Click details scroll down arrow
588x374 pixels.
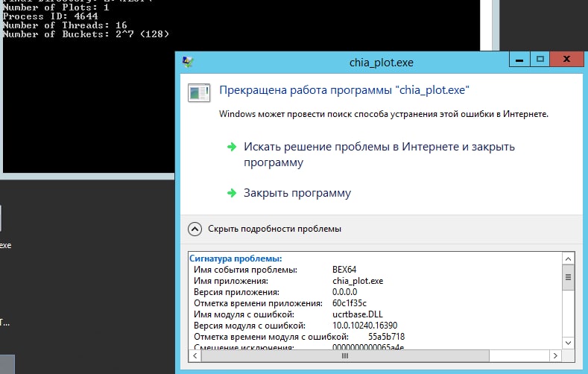568,343
